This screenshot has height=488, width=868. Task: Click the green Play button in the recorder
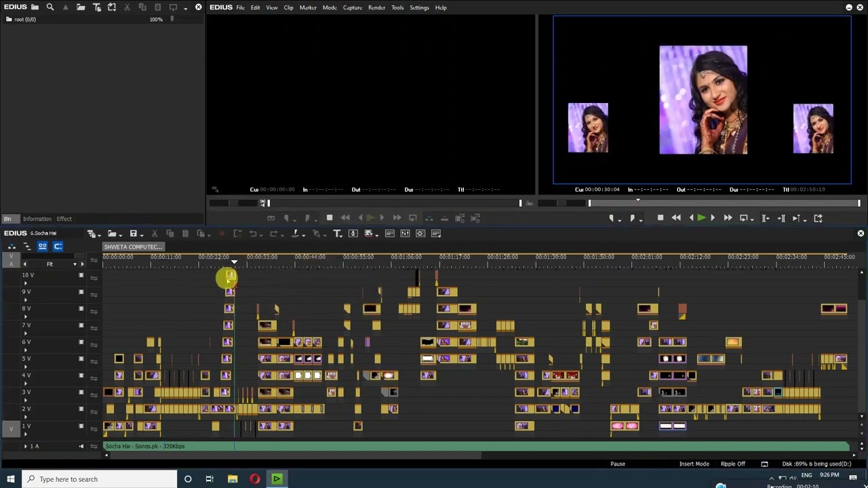[701, 218]
